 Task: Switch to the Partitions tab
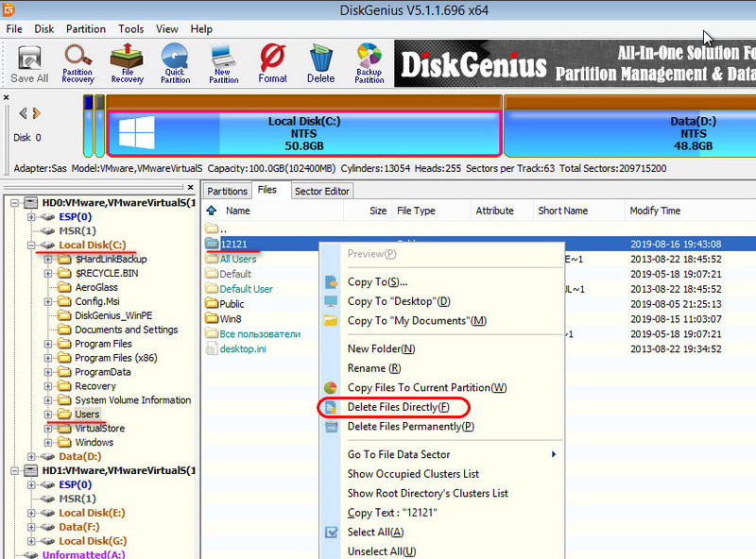pos(227,191)
